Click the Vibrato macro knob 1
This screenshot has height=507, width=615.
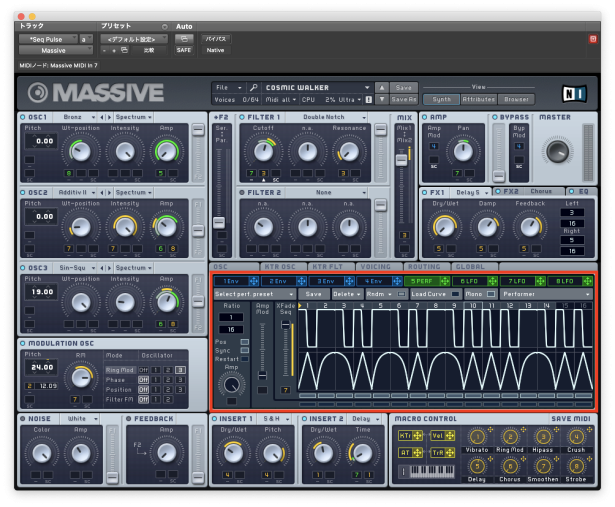coord(477,436)
